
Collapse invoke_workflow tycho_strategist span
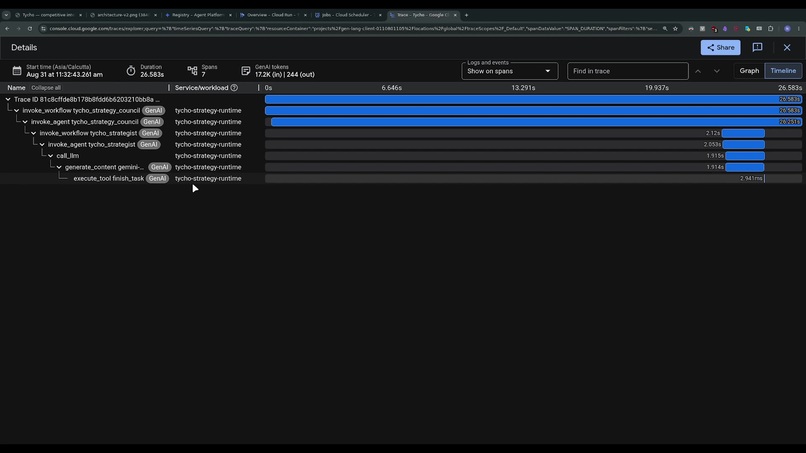[x=33, y=133]
